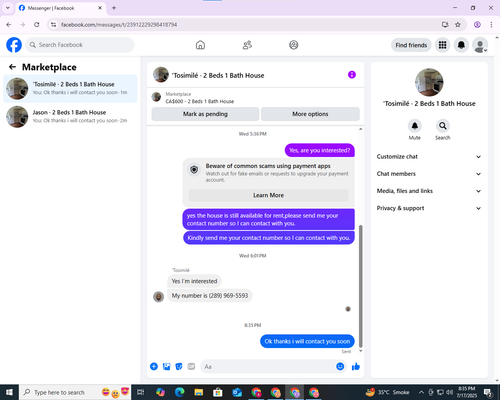
Task: Click Learn More on scam warning
Action: [x=268, y=195]
